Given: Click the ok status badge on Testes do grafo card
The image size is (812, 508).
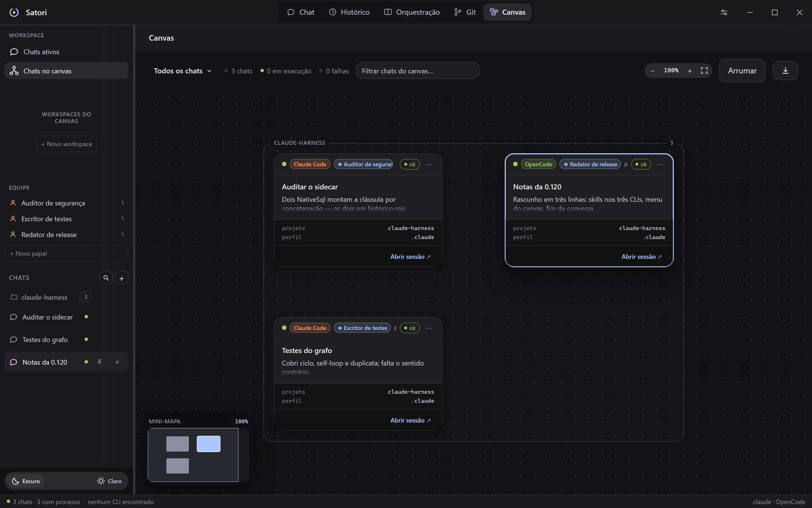Looking at the screenshot, I should click(410, 328).
